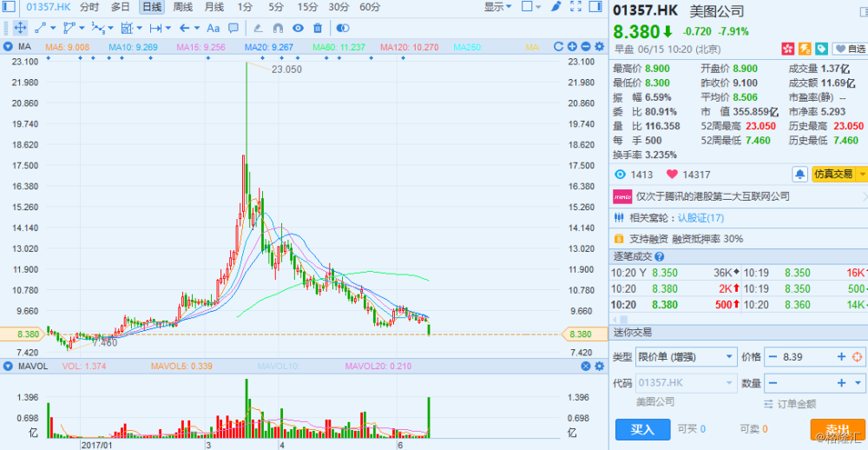Enter fullscreen chart mode
The width and height of the screenshot is (868, 450).
pyautogui.click(x=575, y=7)
